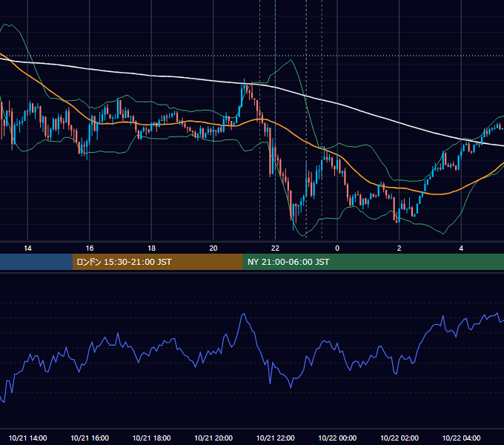Click the upper axis hour label 0

337,248
